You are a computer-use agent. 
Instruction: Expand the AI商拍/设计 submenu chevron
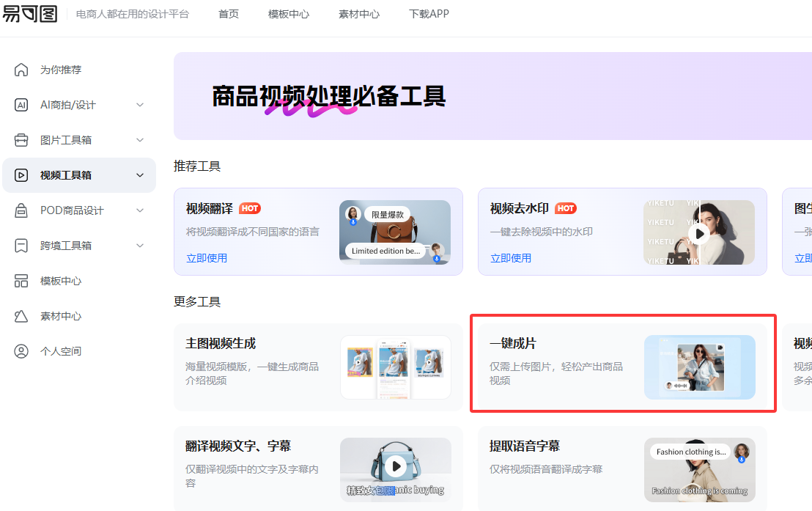pyautogui.click(x=140, y=105)
